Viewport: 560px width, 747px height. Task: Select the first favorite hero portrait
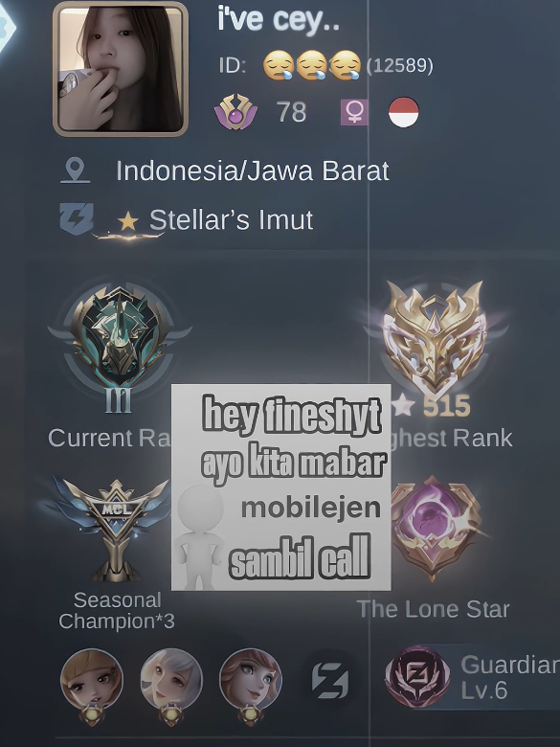92,682
